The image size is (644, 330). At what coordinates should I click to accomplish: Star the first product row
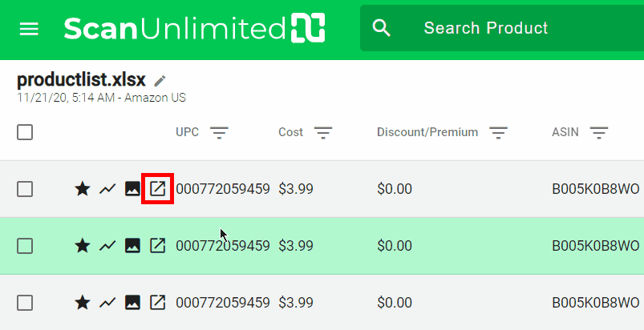82,189
